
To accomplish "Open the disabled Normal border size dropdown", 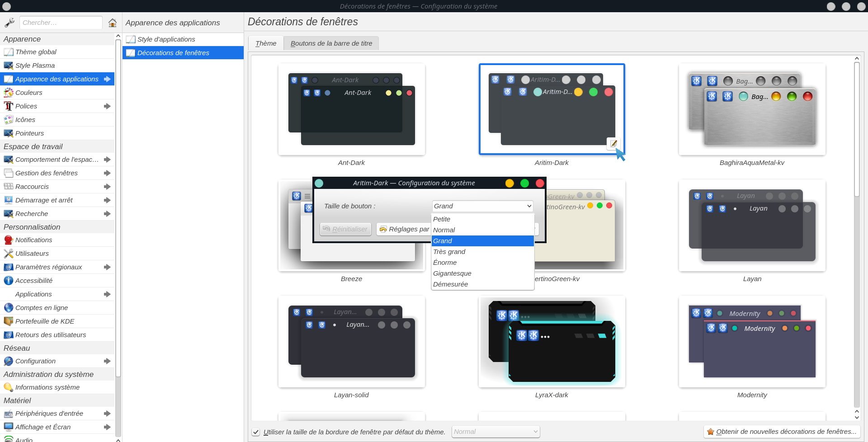I will click(496, 432).
